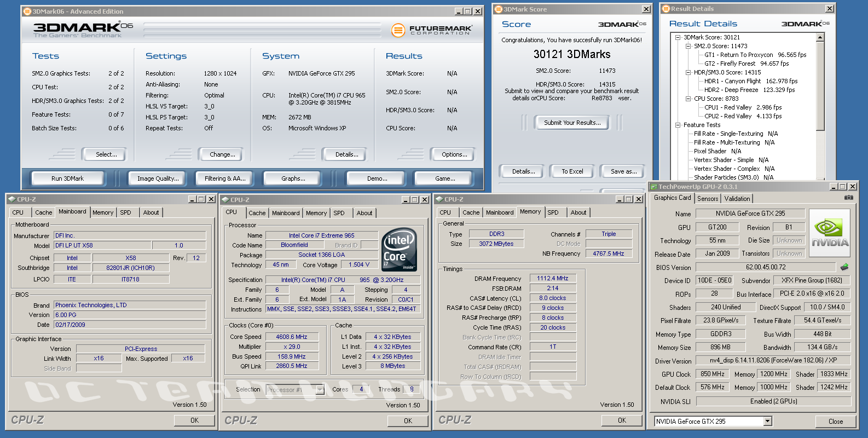Click the NVIDIA logo in GPU-Z
868x438 pixels.
[830, 232]
